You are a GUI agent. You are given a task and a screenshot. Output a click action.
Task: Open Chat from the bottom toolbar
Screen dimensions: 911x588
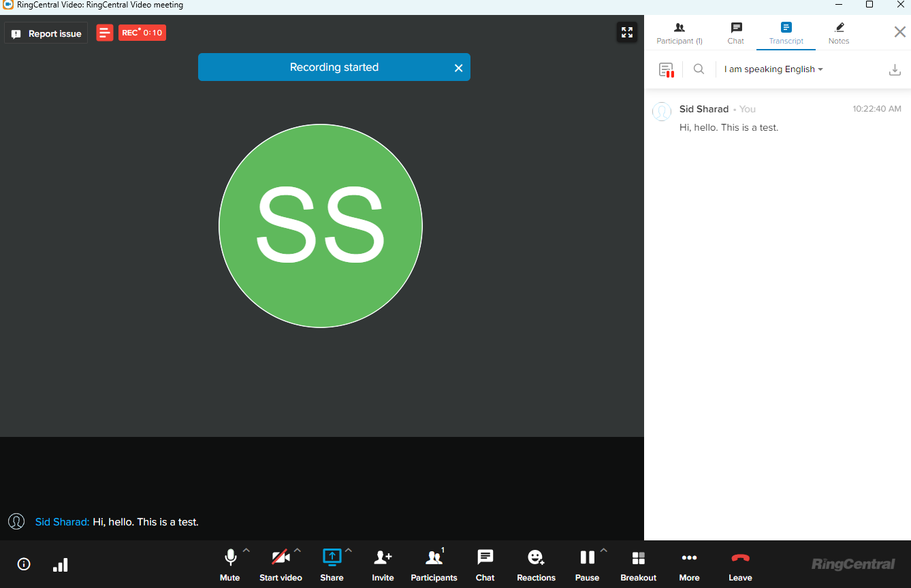485,565
